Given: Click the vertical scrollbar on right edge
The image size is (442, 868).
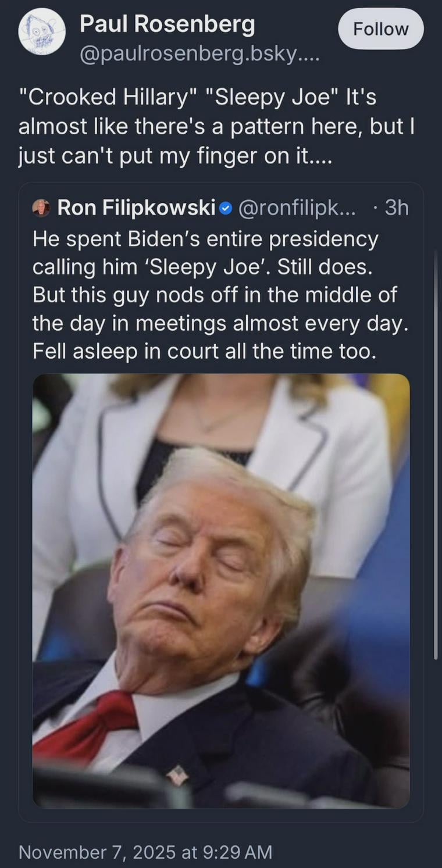Looking at the screenshot, I should point(436,453).
